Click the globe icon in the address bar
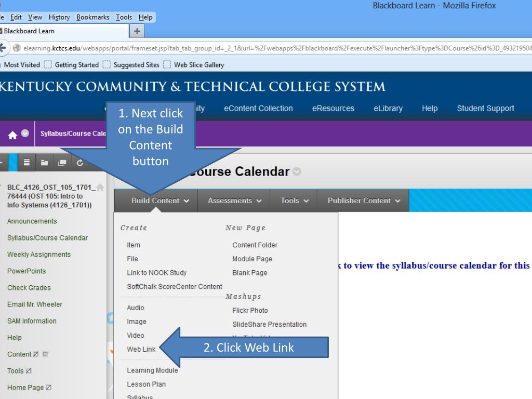532x399 pixels. [x=17, y=48]
